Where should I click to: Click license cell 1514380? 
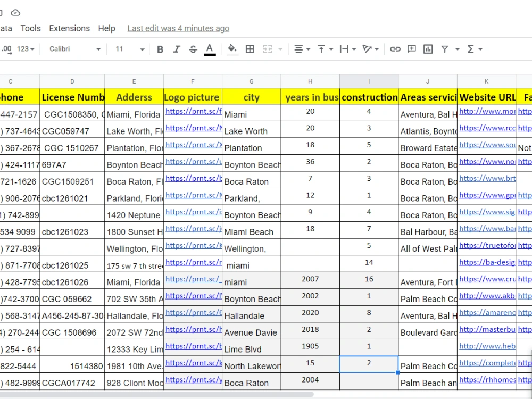(72, 365)
